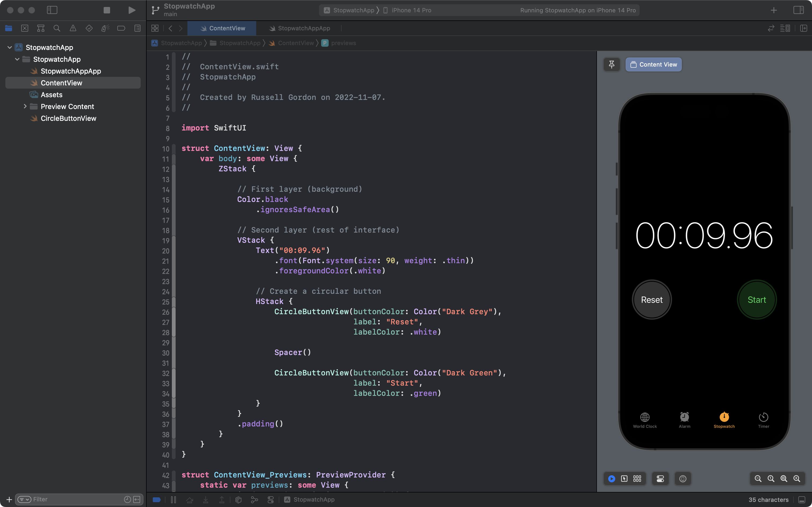Image resolution: width=812 pixels, height=507 pixels.
Task: Toggle the left navigator sidebar
Action: pyautogui.click(x=52, y=10)
